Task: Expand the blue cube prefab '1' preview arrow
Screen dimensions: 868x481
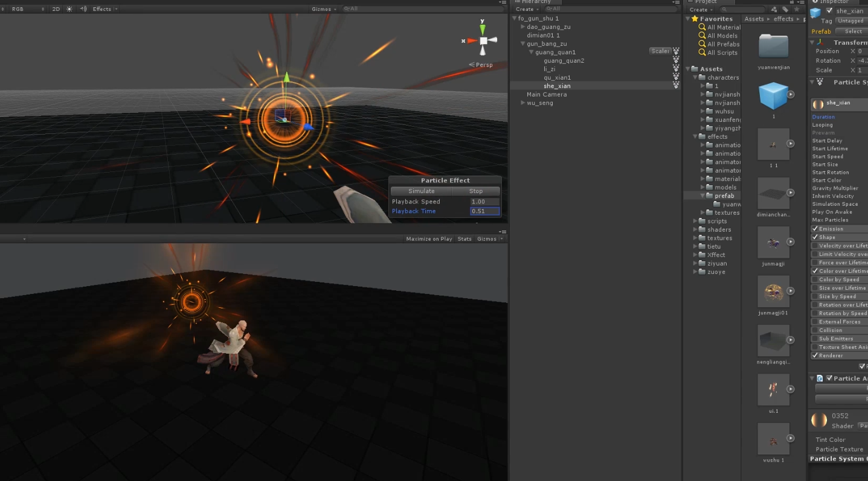Action: pos(791,94)
